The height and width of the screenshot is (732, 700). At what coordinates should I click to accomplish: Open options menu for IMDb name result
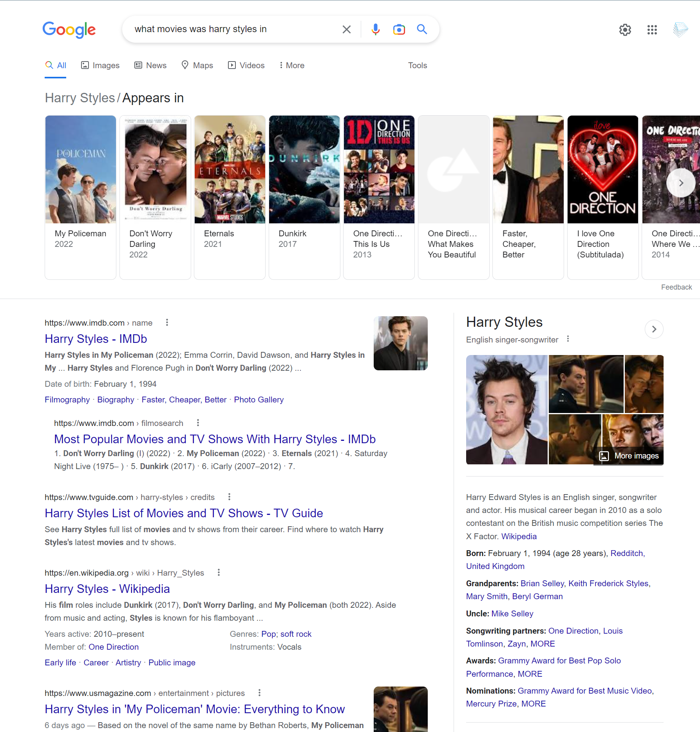click(x=167, y=323)
